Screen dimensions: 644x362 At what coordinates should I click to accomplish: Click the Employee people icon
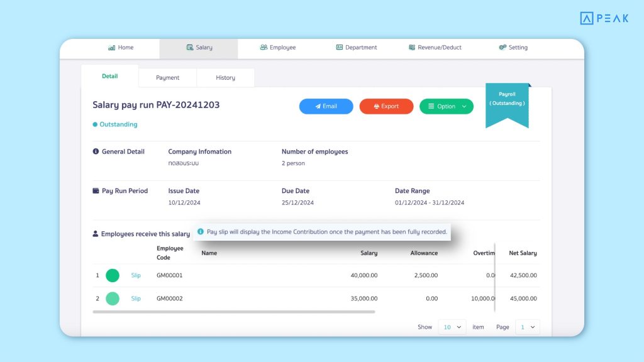point(264,48)
